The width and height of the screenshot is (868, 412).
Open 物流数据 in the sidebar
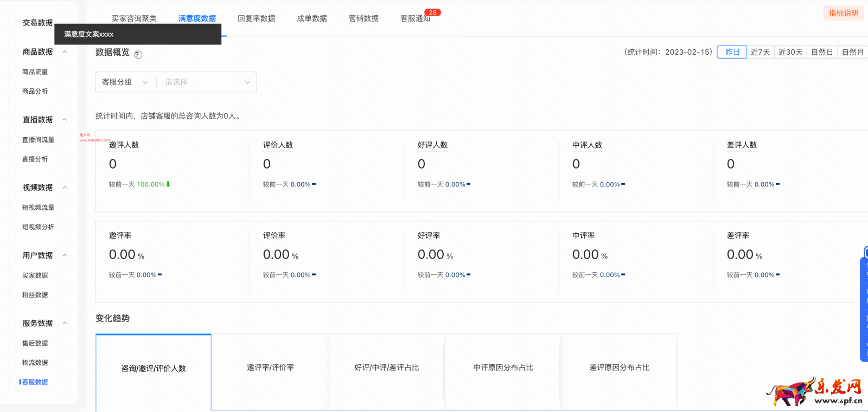click(35, 363)
